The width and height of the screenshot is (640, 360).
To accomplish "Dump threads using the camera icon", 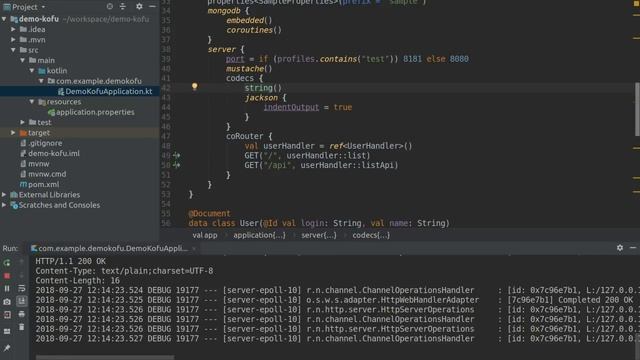I will click(7, 302).
